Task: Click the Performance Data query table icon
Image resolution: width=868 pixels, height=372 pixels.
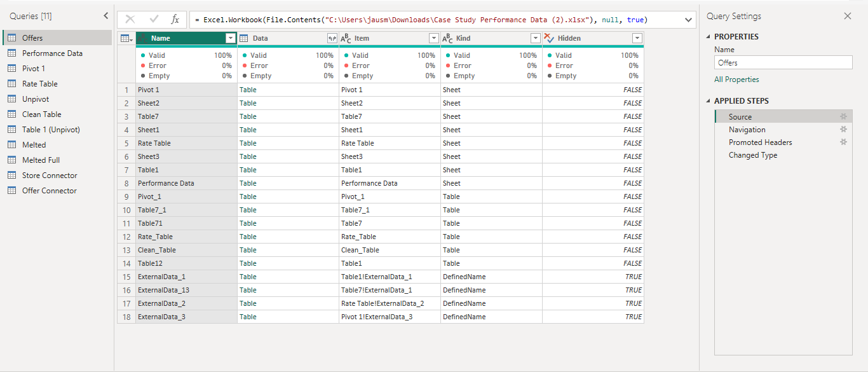Action: click(11, 53)
